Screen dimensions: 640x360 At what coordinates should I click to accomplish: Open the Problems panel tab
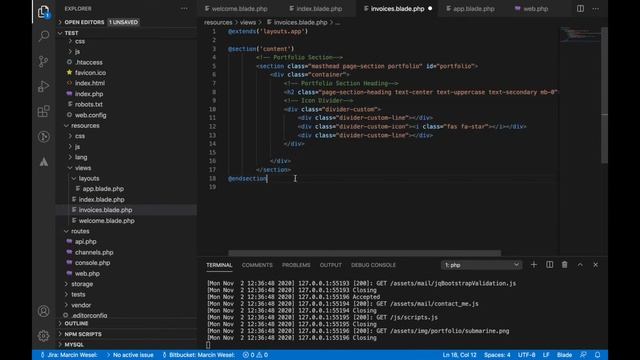coord(296,265)
